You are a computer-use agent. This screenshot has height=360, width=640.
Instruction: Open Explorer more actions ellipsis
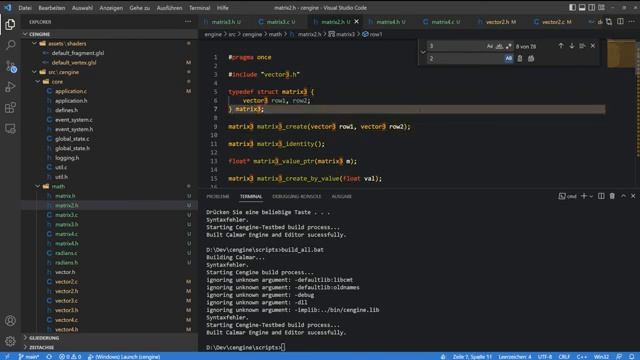pos(188,22)
